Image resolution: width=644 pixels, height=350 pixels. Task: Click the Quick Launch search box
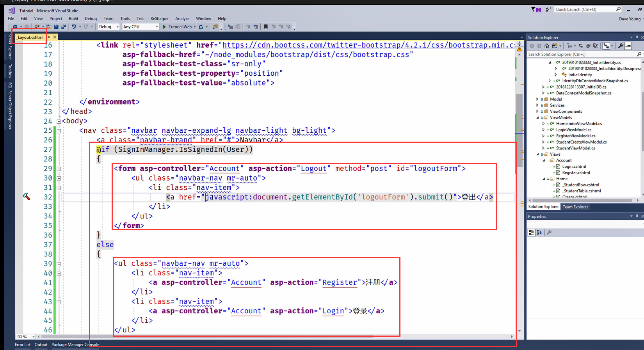585,9
